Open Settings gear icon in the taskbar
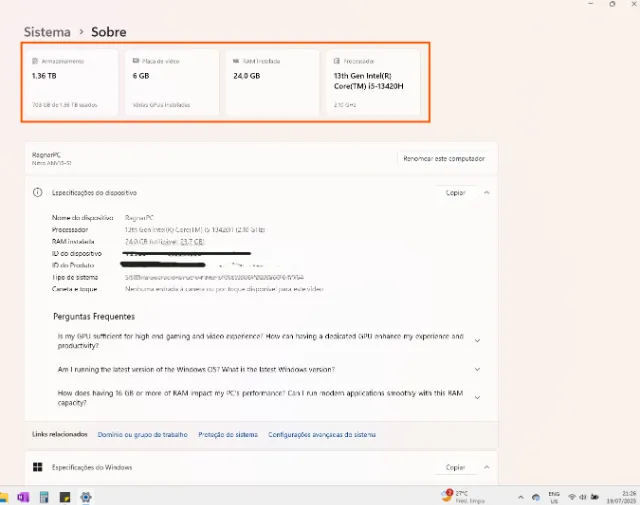This screenshot has width=640, height=505. coord(86,497)
